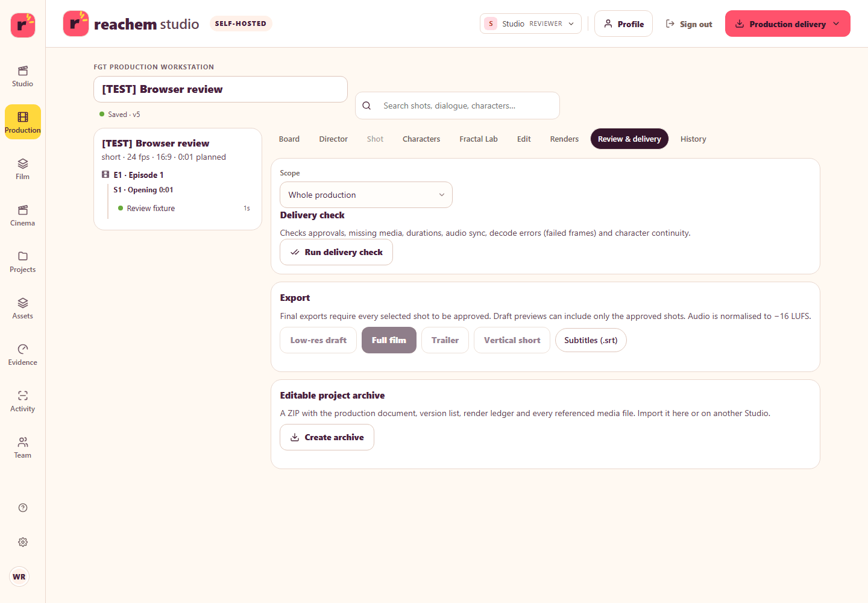Click the help question mark icon
This screenshot has width=868, height=603.
(x=23, y=508)
